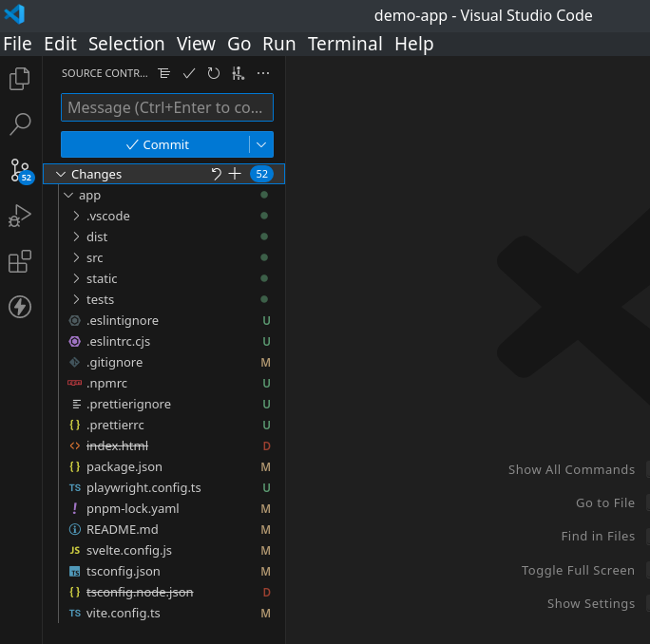This screenshot has width=650, height=644.
Task: Open the source control More Actions menu
Action: 263,73
